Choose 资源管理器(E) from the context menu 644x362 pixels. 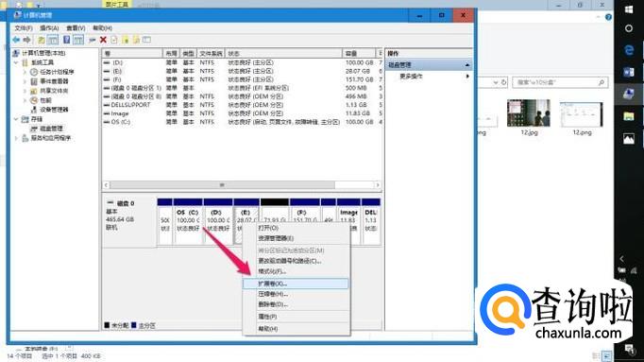click(x=296, y=238)
